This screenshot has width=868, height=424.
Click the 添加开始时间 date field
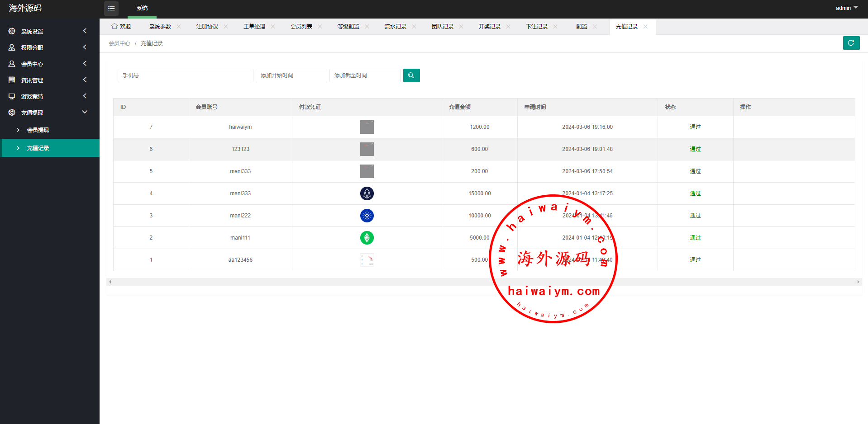[x=291, y=75]
